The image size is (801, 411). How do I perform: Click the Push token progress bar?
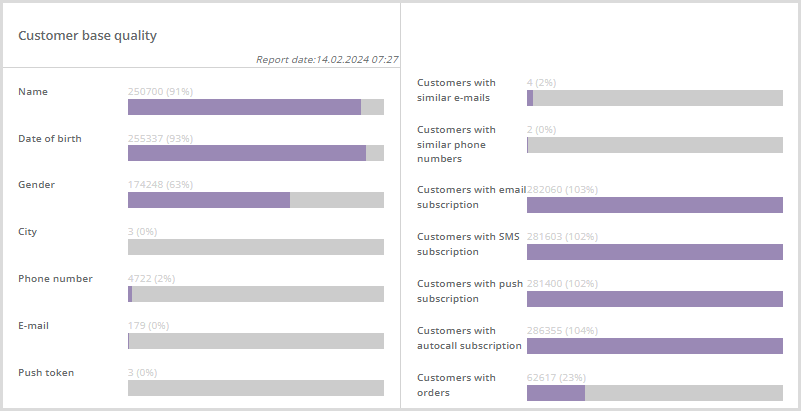coord(255,388)
